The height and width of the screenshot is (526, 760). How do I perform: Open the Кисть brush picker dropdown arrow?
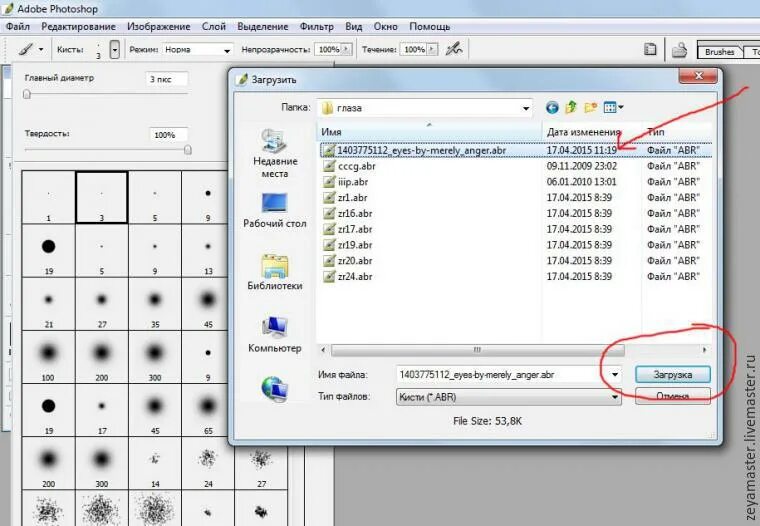click(114, 49)
